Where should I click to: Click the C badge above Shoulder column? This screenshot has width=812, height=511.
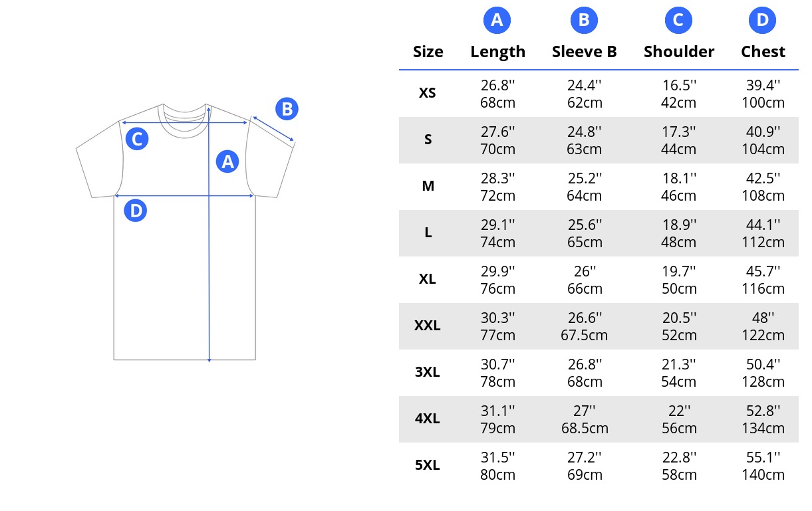(678, 21)
